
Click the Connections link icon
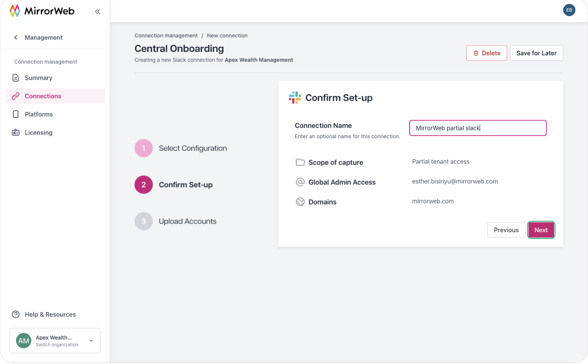coord(16,96)
